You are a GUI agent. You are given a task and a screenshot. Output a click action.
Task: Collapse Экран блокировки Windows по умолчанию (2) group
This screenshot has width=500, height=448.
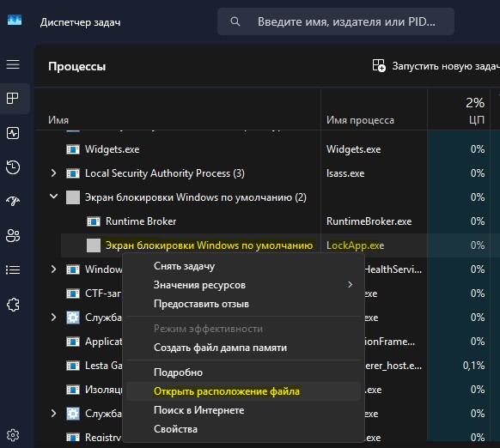pyautogui.click(x=53, y=197)
